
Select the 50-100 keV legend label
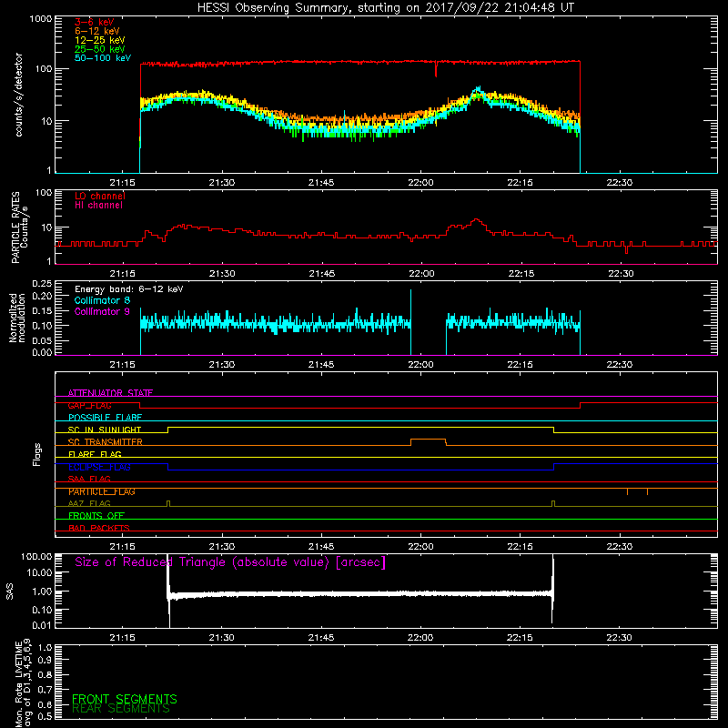coord(103,58)
